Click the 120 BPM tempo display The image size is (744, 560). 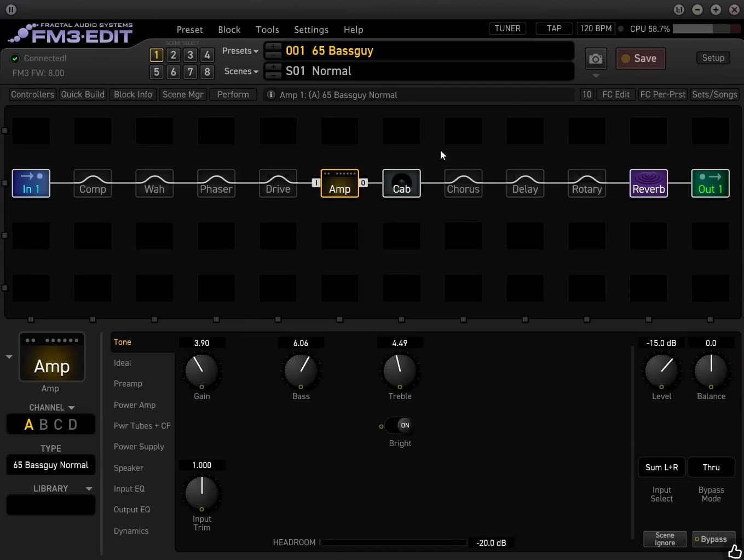coord(596,28)
